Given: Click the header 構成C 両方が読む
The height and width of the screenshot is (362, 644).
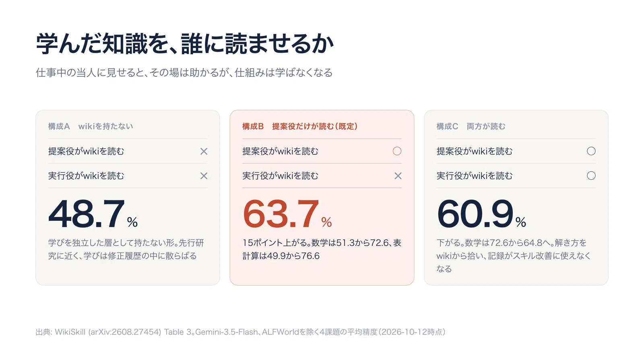Looking at the screenshot, I should (471, 126).
